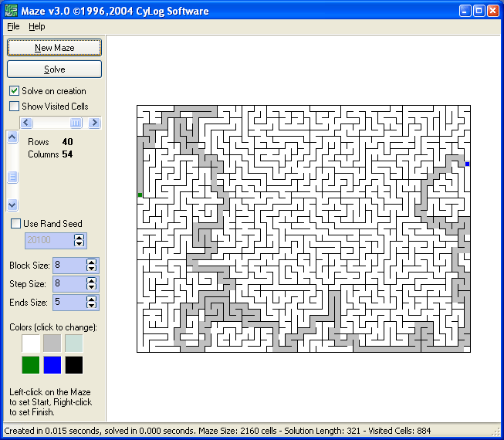Open the Help menu
The image size is (504, 440).
pos(36,26)
